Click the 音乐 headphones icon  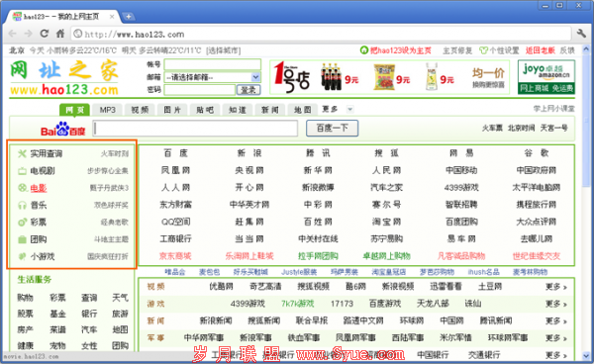coord(22,205)
